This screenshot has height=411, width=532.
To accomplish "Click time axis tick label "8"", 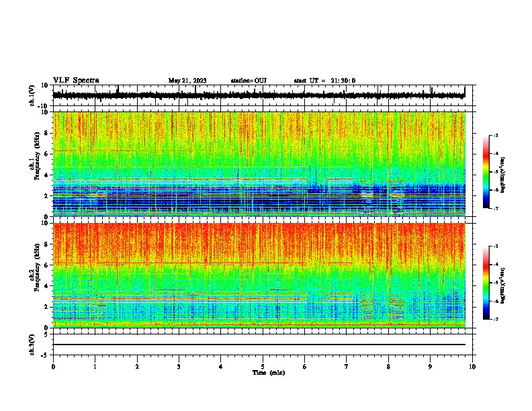I will (x=388, y=367).
